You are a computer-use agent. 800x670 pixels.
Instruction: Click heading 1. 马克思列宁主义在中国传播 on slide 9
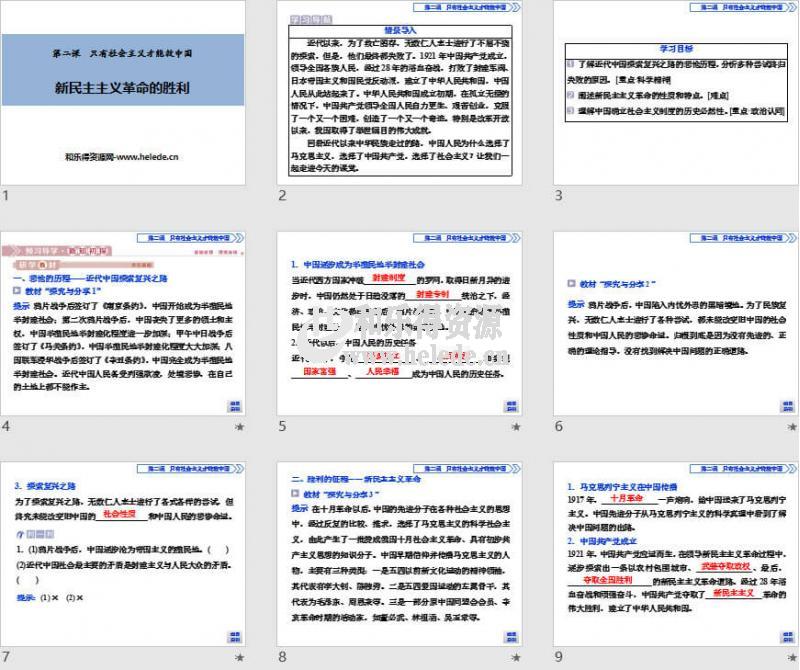pyautogui.click(x=622, y=487)
